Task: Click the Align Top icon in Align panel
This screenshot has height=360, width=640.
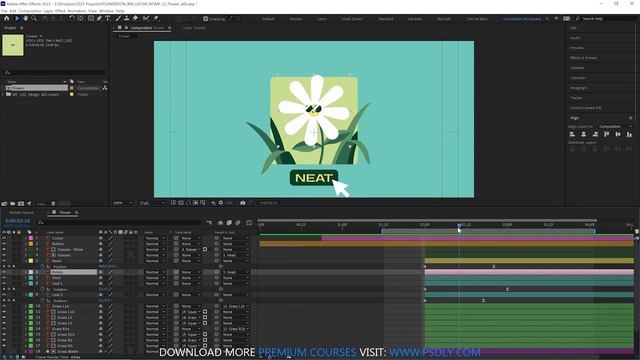Action: coord(607,134)
